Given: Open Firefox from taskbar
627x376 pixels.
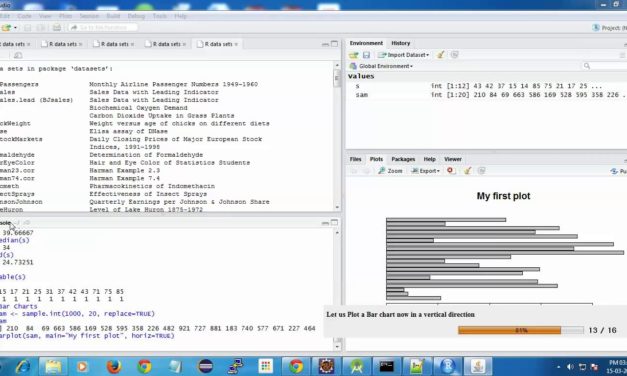Looking at the screenshot, I should point(114,366).
